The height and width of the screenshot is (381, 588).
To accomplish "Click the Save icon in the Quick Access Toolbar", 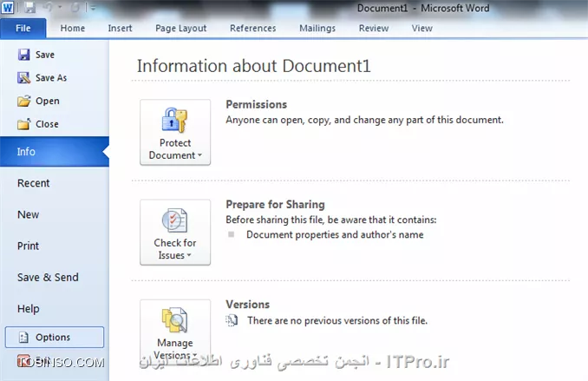I will tap(29, 7).
